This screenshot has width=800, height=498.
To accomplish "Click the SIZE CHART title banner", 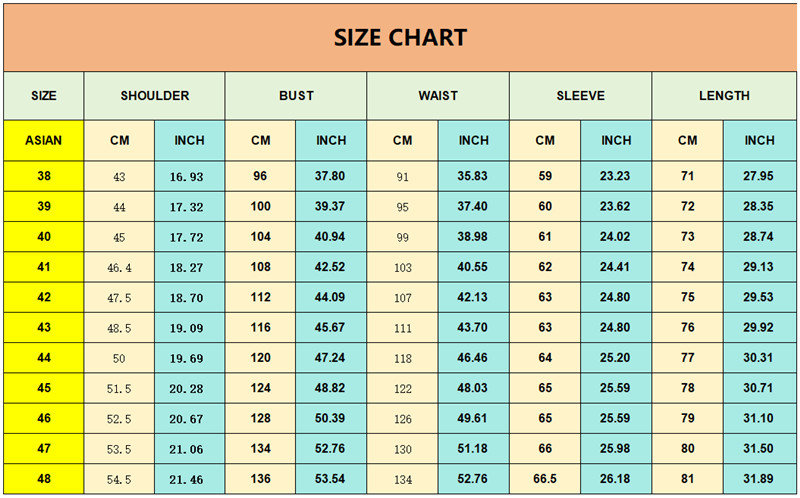I will tap(400, 37).
